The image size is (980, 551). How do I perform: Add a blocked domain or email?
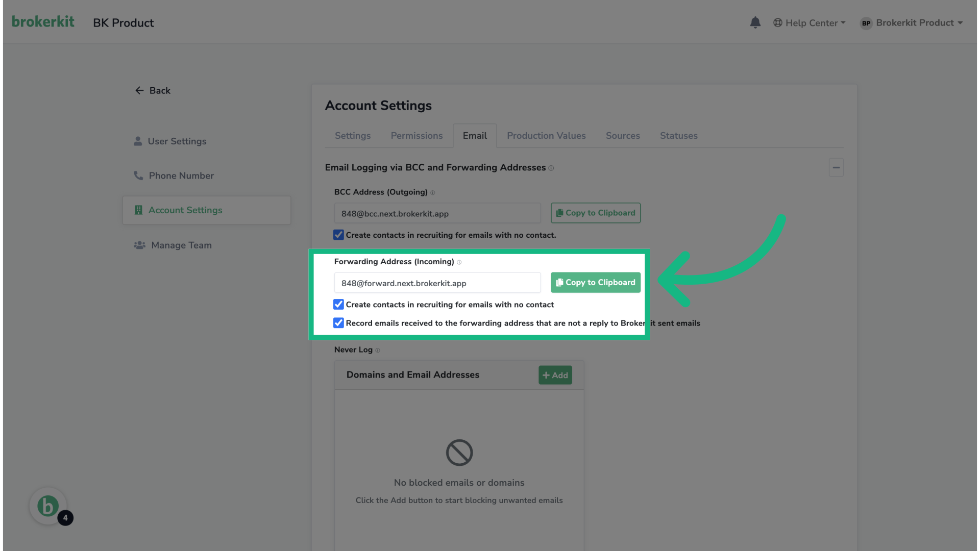coord(555,375)
